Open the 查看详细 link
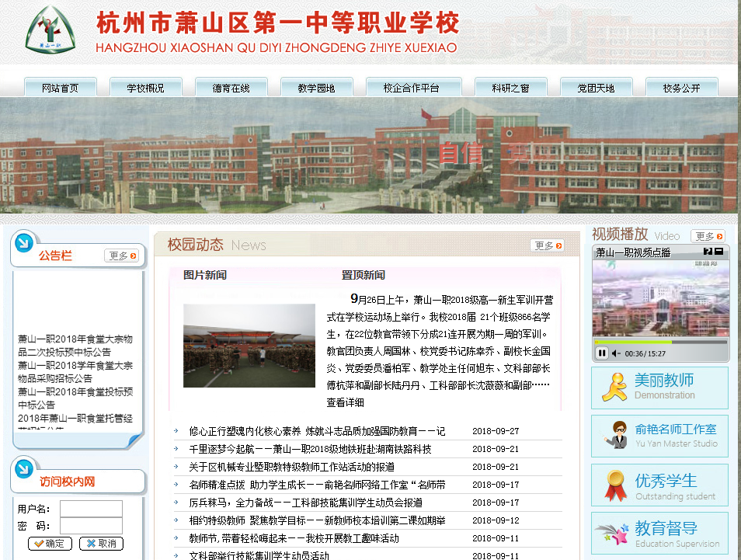741x560 pixels. pyautogui.click(x=345, y=402)
